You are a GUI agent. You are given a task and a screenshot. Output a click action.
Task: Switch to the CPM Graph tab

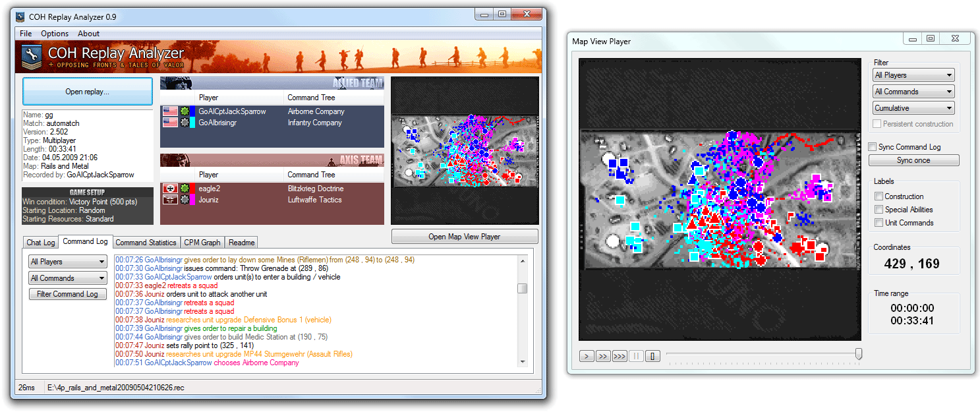pyautogui.click(x=202, y=242)
